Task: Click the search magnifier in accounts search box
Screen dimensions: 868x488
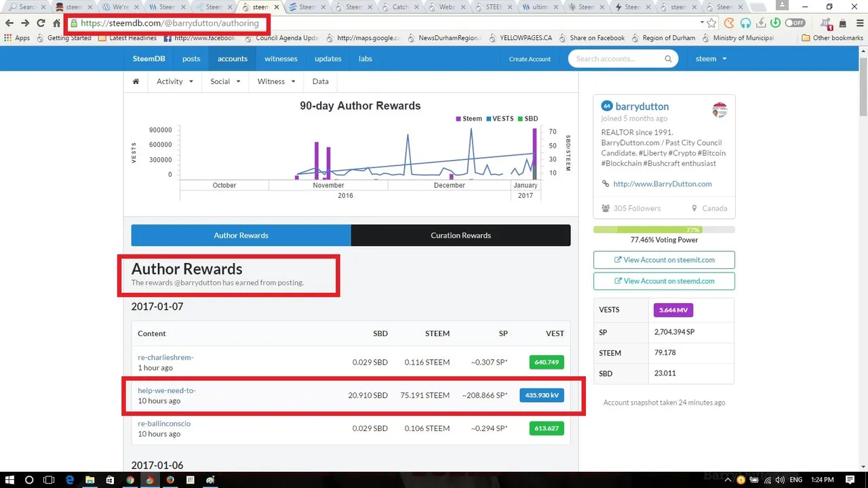Action: 668,59
